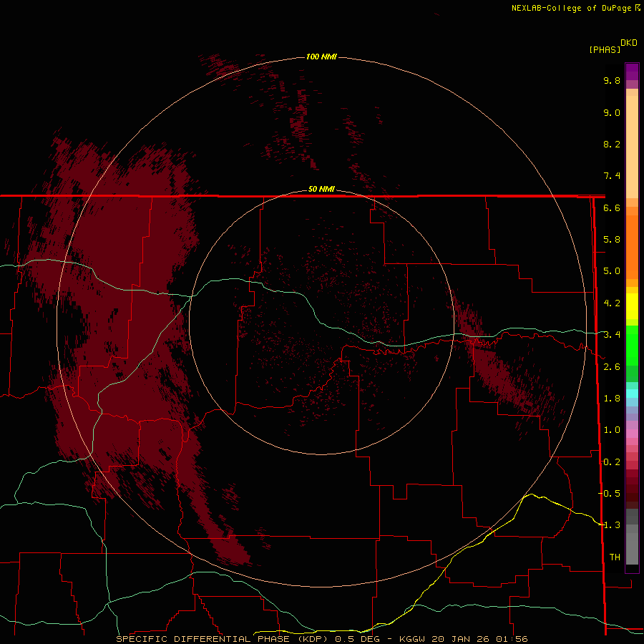Select the DKD label above the color scale
The width and height of the screenshot is (644, 644).
[x=629, y=43]
